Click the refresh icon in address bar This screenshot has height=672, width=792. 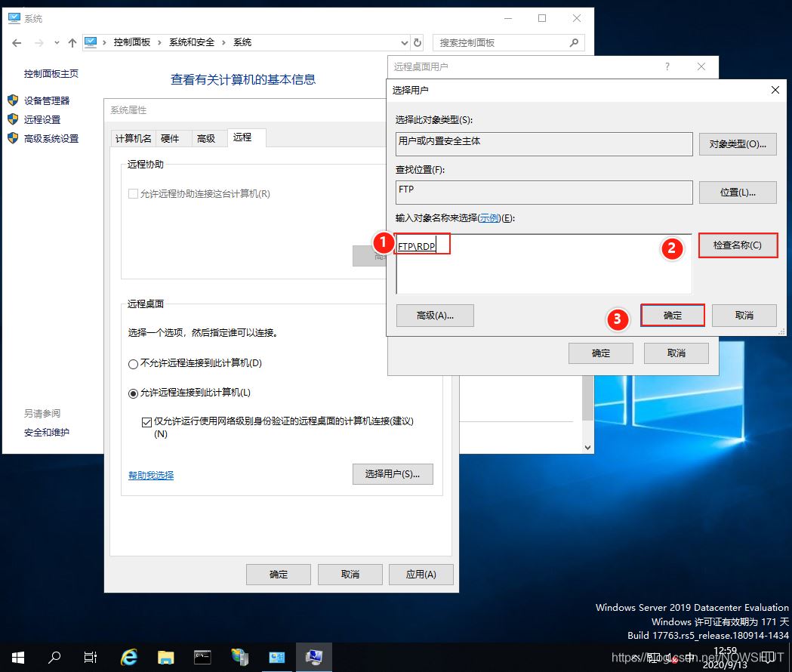pos(418,43)
